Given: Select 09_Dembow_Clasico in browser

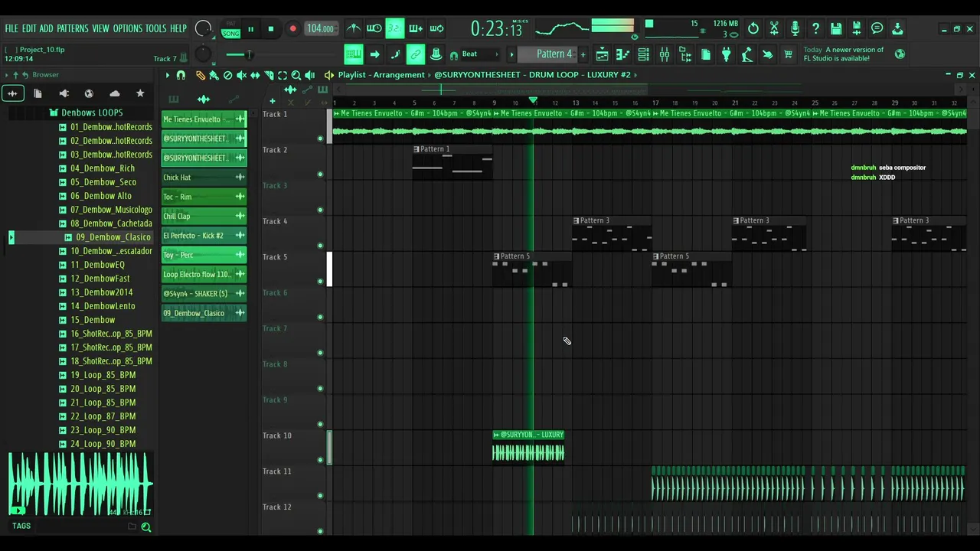Looking at the screenshot, I should coord(113,237).
